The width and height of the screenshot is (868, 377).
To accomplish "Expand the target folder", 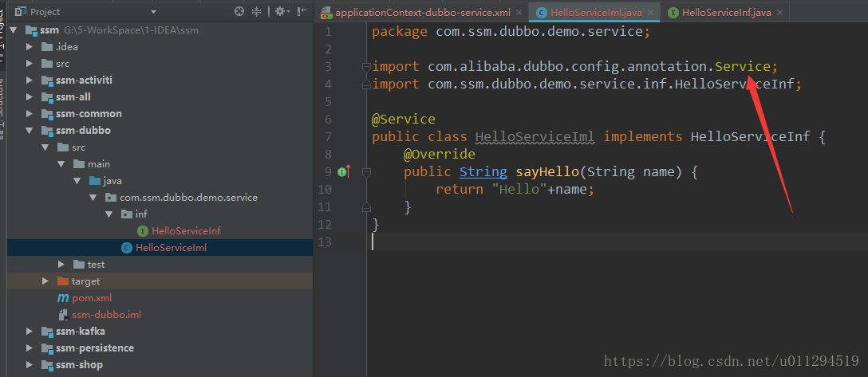I will (x=45, y=281).
